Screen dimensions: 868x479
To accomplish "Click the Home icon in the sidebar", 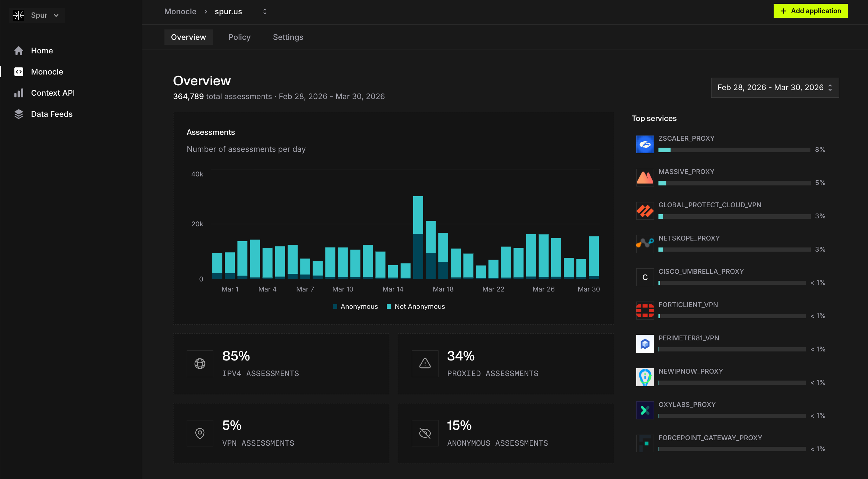I will click(x=19, y=51).
